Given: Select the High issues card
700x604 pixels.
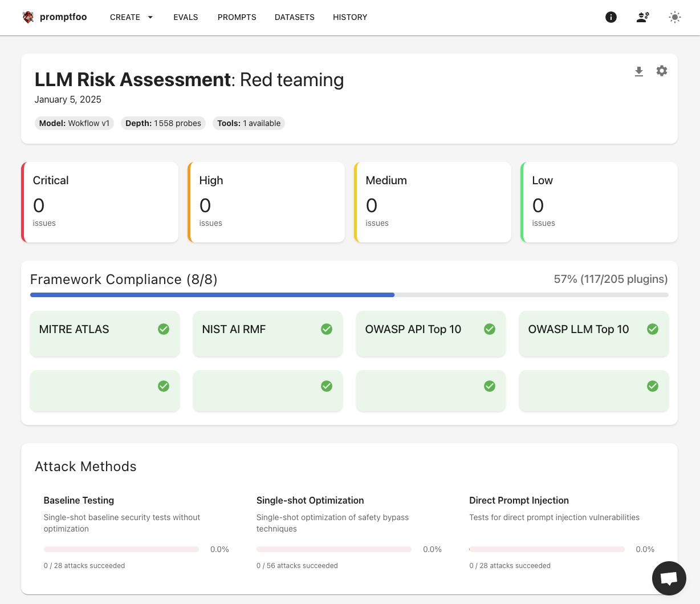Looking at the screenshot, I should [266, 202].
